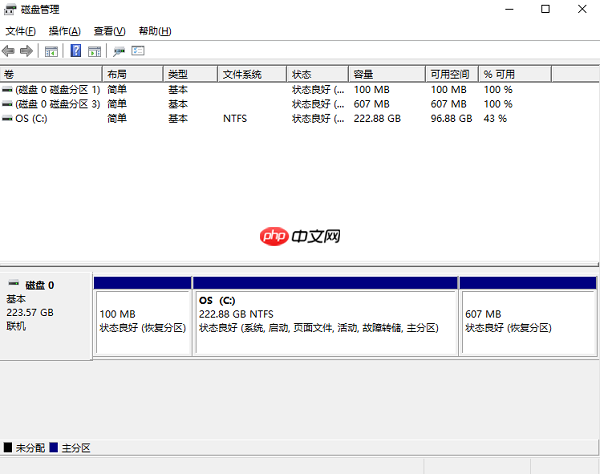The width and height of the screenshot is (600, 474).
Task: Click the Disk Management title bar icon
Action: (10, 10)
